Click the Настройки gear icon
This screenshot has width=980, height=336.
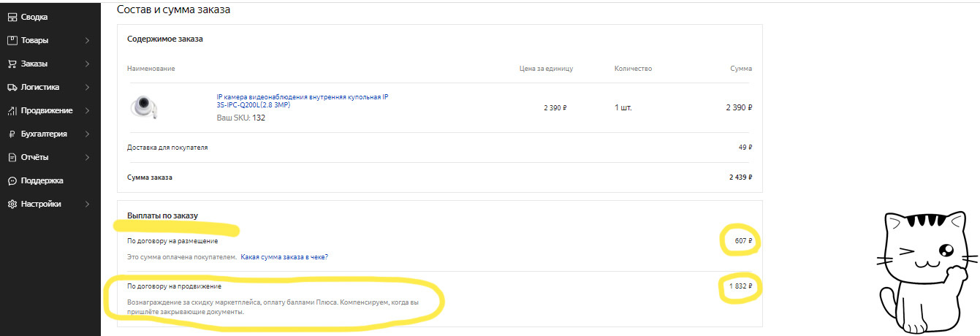(12, 204)
